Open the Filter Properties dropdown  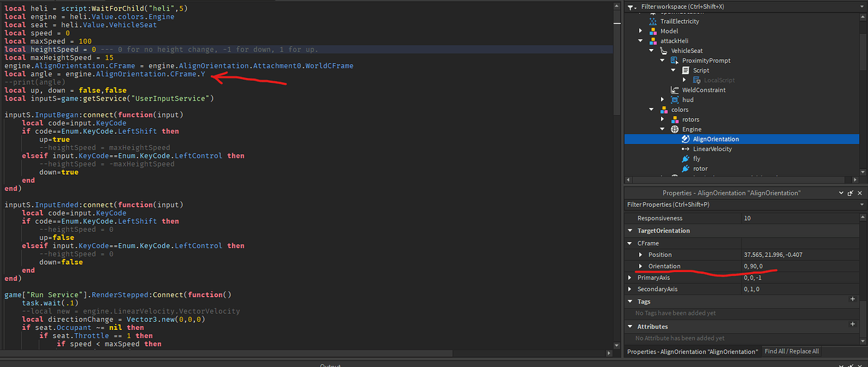click(863, 205)
